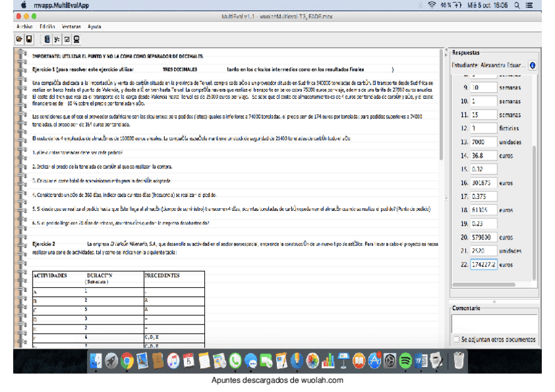Click the blue info icon beside Estudiante
This screenshot has width=555, height=392.
tap(532, 65)
